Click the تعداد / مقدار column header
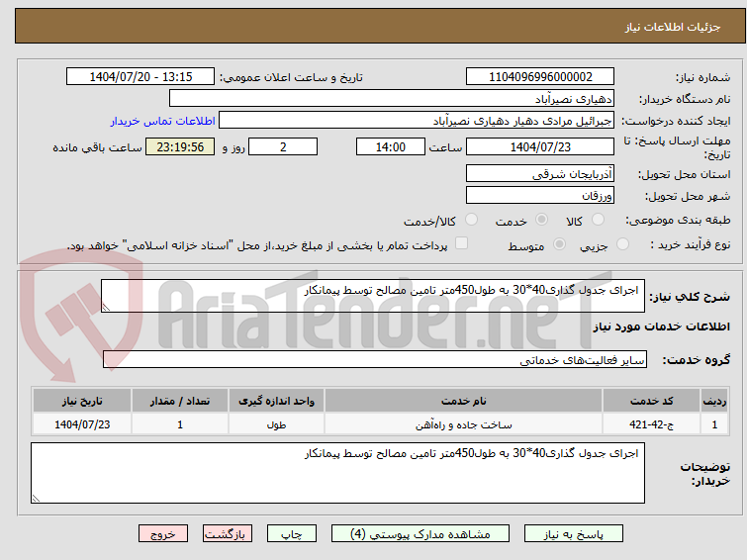The height and width of the screenshot is (560, 747). pos(180,401)
